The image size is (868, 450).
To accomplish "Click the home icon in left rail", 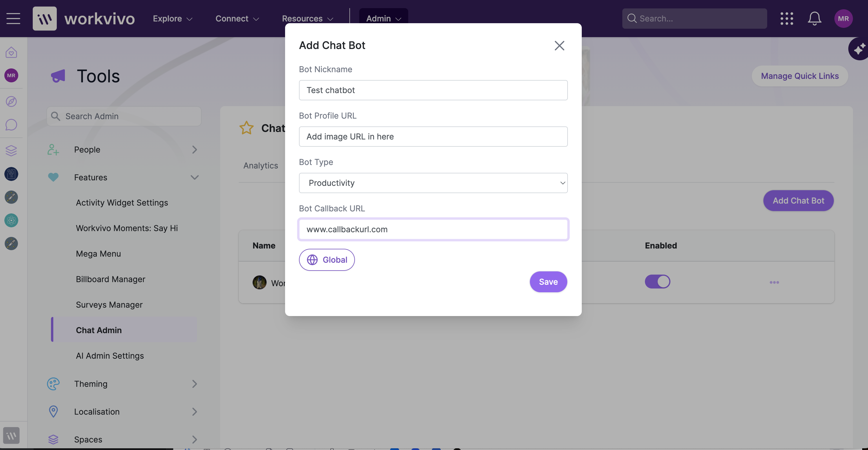I will (x=11, y=52).
